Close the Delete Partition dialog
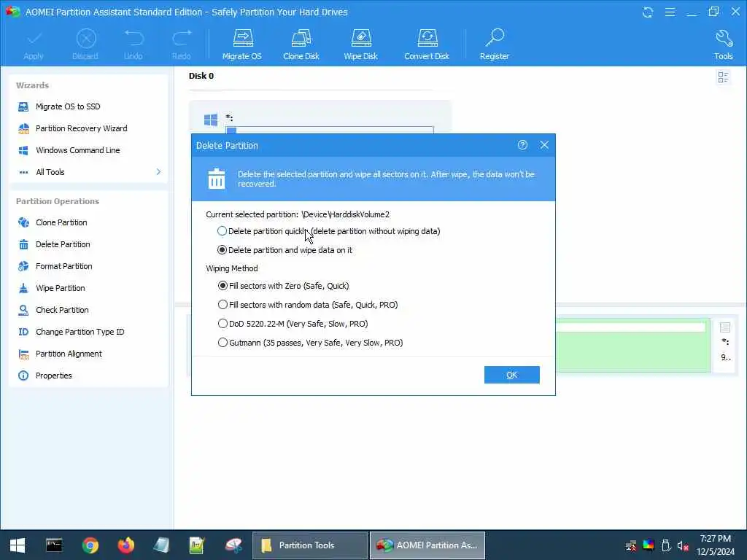 click(544, 145)
